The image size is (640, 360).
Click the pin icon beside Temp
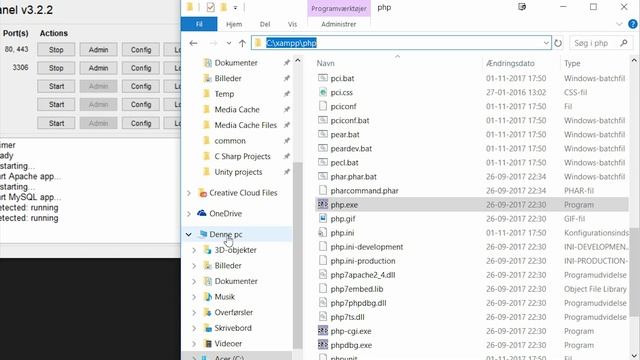(287, 94)
